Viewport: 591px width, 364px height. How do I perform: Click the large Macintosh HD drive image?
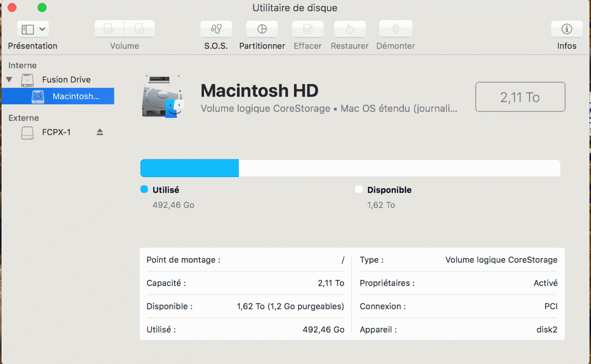[162, 96]
